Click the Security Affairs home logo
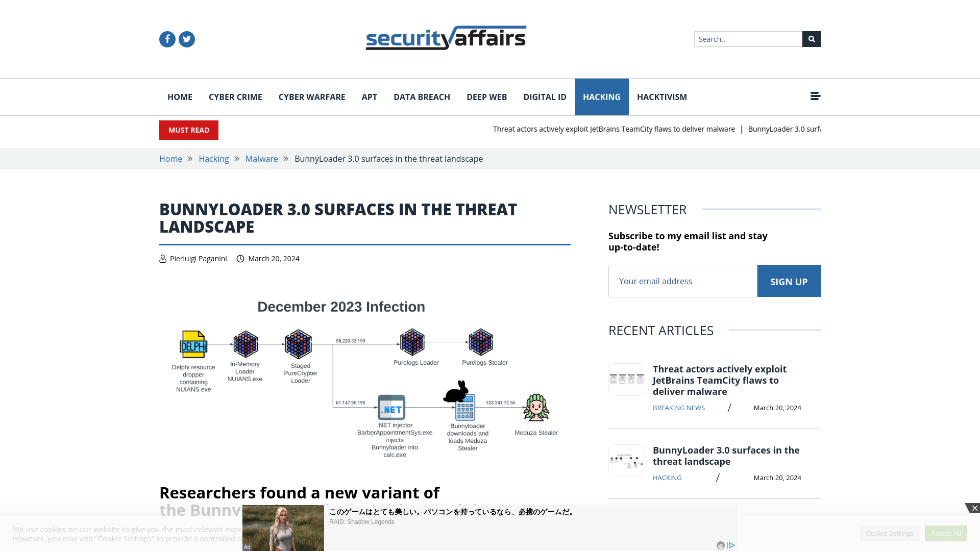This screenshot has height=551, width=980. point(446,37)
